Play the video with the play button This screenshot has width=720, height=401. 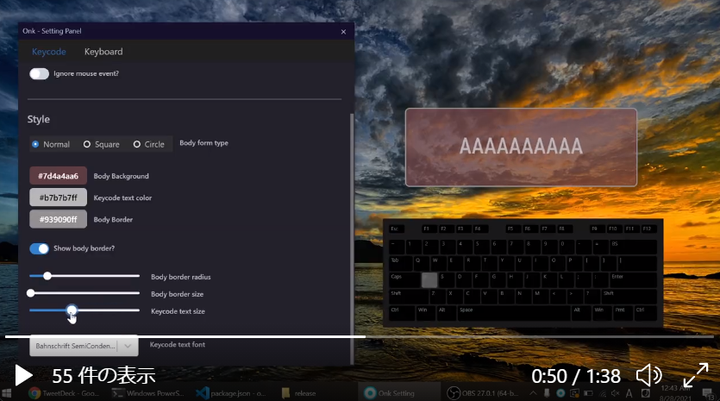point(23,375)
